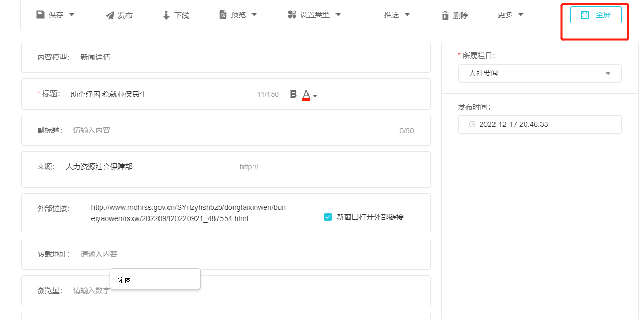Toggle open external link in new window
The image size is (644, 319).
point(328,216)
